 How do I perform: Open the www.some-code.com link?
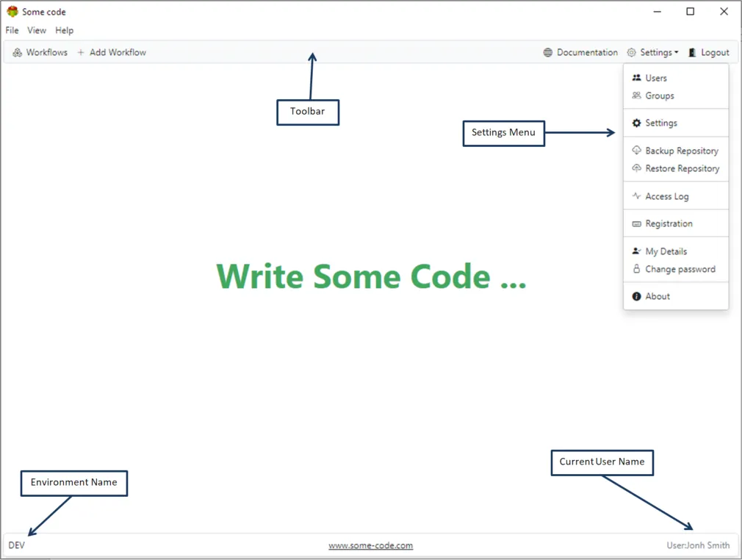tap(370, 545)
